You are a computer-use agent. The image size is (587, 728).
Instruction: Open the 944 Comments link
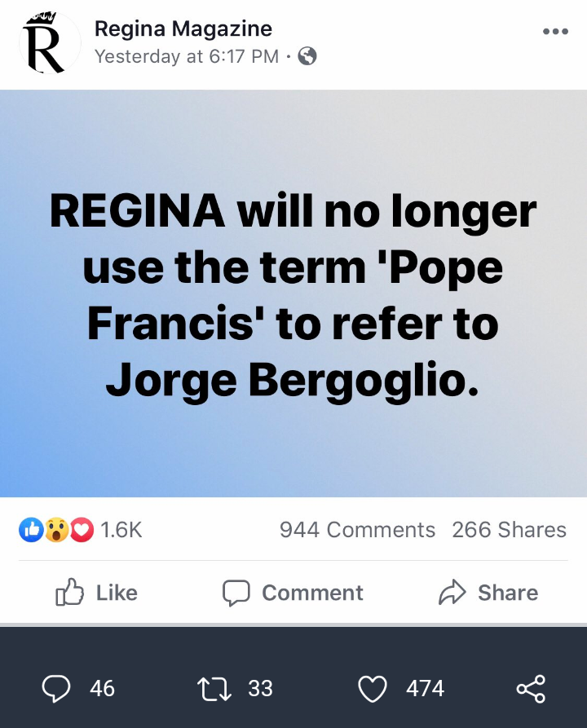(x=357, y=530)
